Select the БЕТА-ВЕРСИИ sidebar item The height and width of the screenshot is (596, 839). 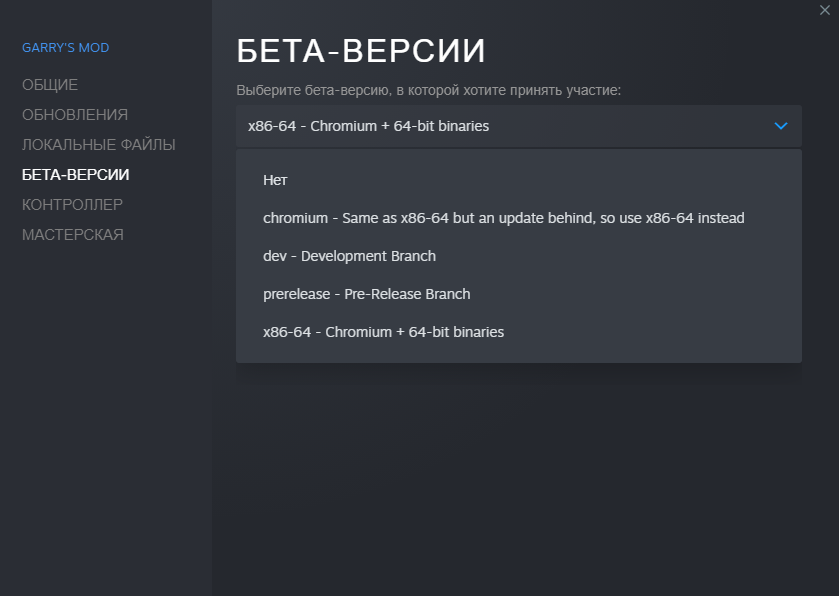coord(76,175)
